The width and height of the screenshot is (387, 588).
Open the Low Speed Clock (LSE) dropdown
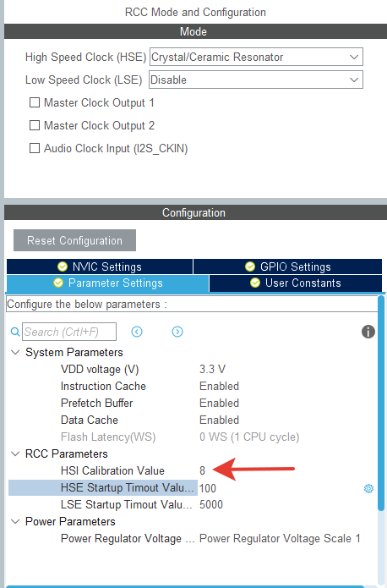(x=256, y=80)
